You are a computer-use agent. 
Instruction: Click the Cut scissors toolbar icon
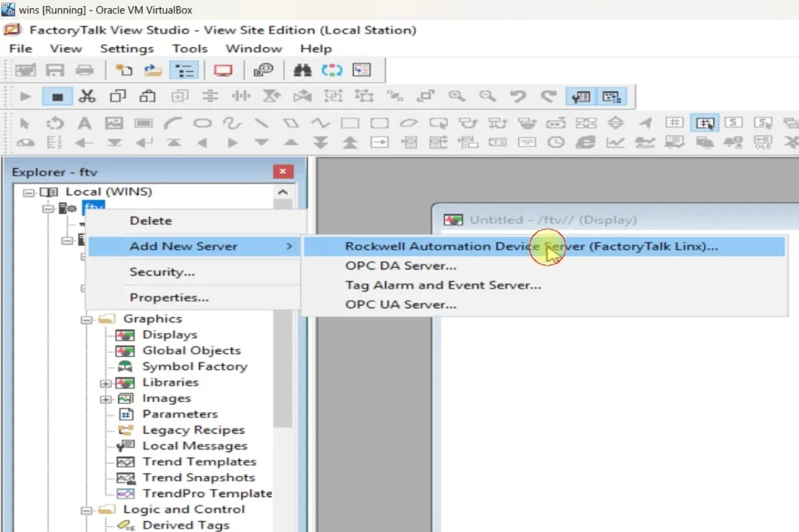point(87,96)
